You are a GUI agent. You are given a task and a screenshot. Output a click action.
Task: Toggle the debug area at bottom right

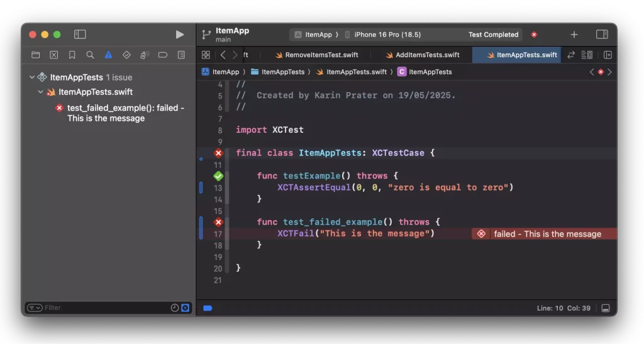click(x=606, y=308)
